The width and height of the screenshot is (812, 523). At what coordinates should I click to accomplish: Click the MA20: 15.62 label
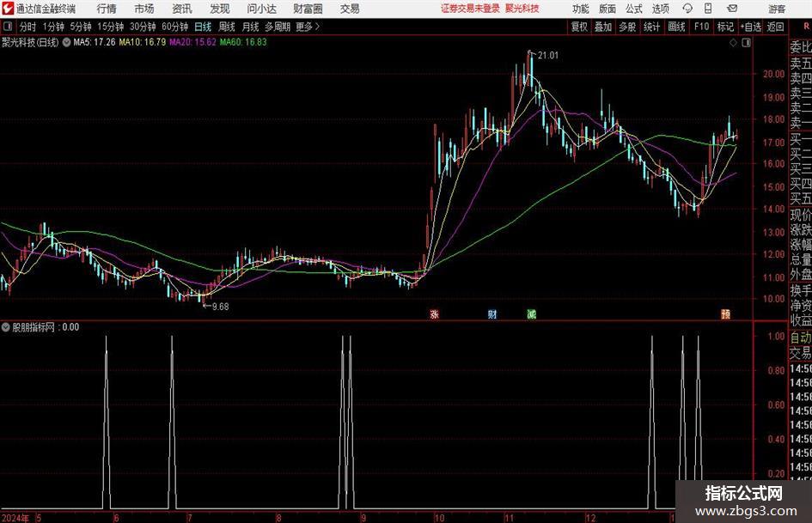click(192, 42)
